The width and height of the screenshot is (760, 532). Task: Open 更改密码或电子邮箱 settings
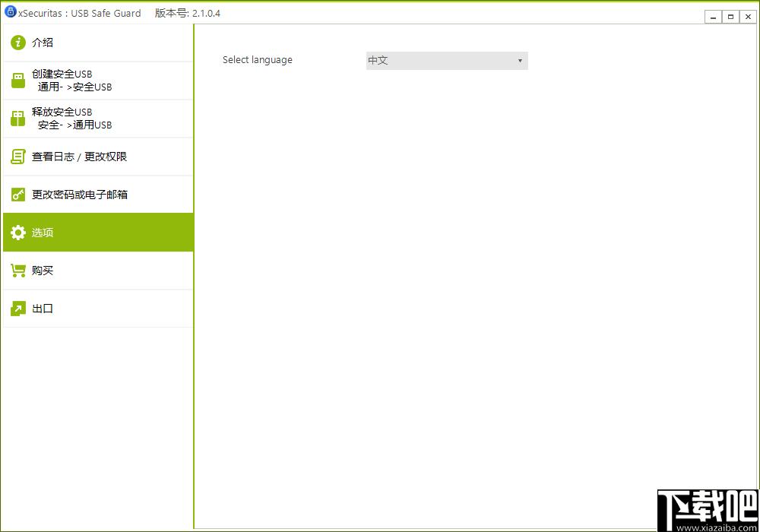pyautogui.click(x=98, y=195)
